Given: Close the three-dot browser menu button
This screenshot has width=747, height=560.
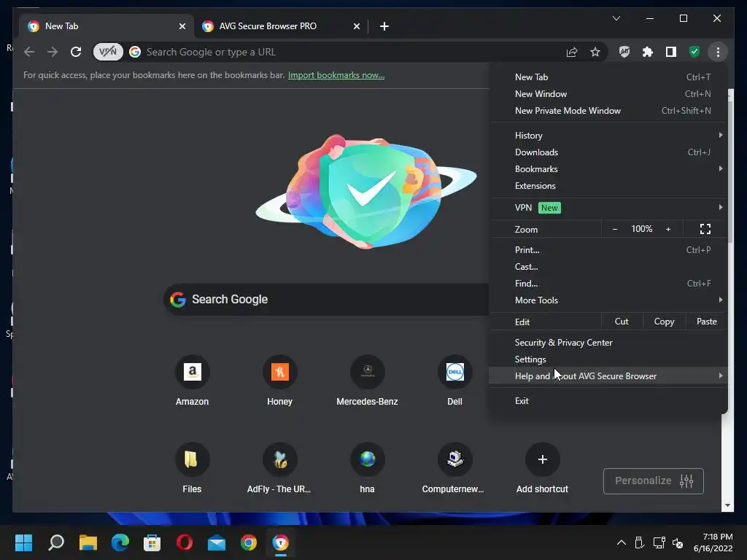Looking at the screenshot, I should pyautogui.click(x=718, y=52).
